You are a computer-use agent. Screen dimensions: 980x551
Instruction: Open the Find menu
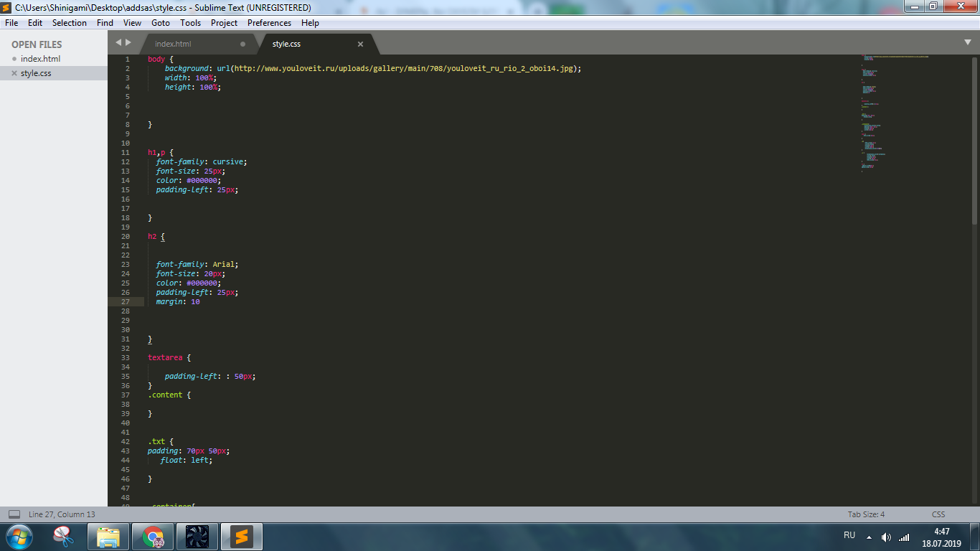(105, 23)
